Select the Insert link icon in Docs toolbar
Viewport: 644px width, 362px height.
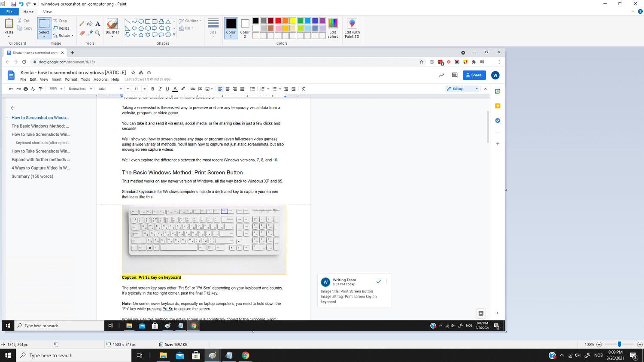point(193,89)
